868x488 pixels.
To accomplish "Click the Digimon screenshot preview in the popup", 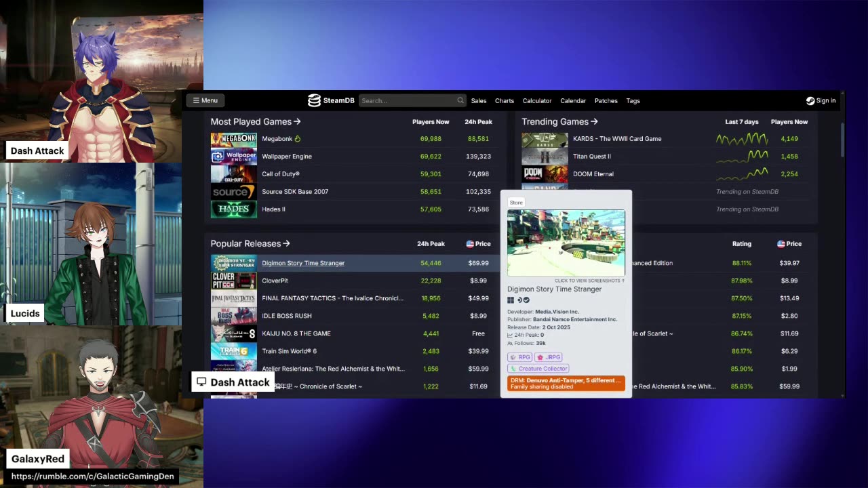I will (x=566, y=243).
